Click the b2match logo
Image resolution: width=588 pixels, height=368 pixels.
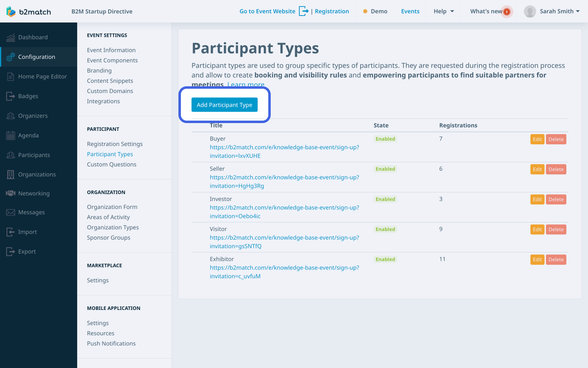(29, 11)
